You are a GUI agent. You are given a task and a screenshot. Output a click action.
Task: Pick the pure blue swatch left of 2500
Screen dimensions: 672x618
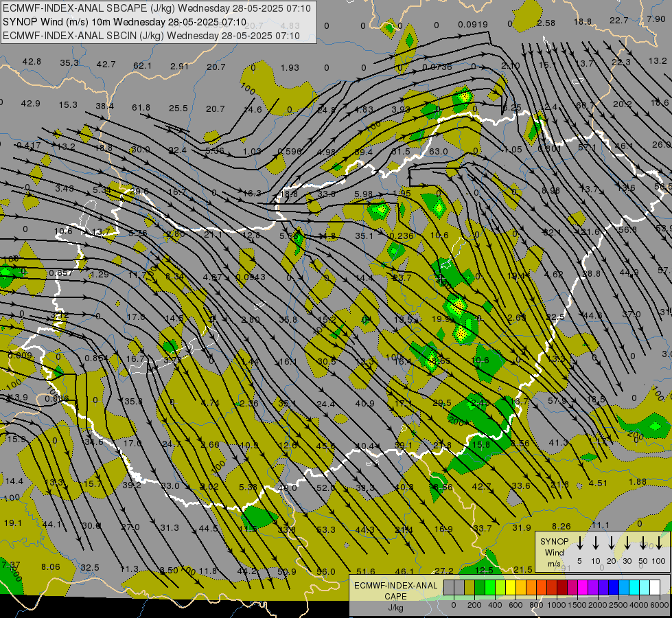point(614,587)
